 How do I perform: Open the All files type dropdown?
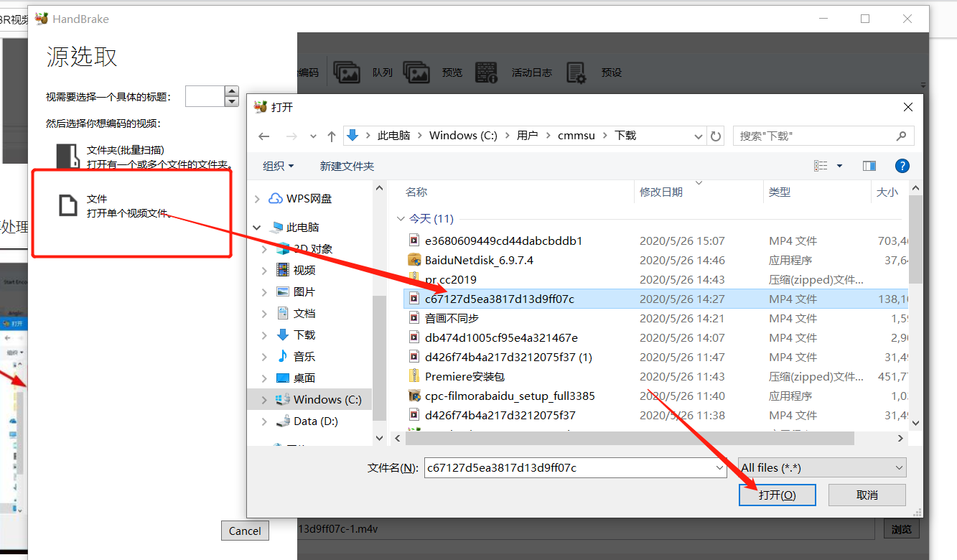pyautogui.click(x=822, y=467)
